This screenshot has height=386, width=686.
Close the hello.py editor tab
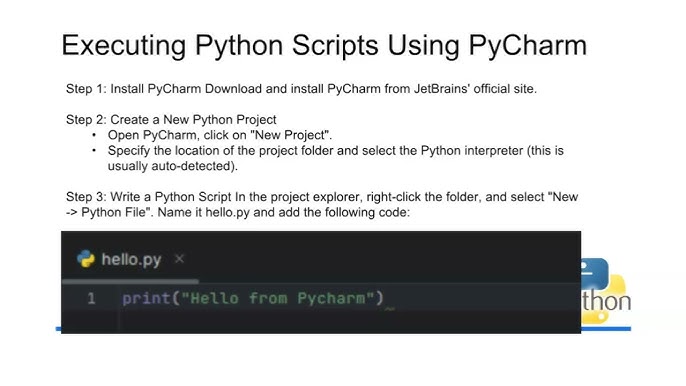[x=179, y=259]
